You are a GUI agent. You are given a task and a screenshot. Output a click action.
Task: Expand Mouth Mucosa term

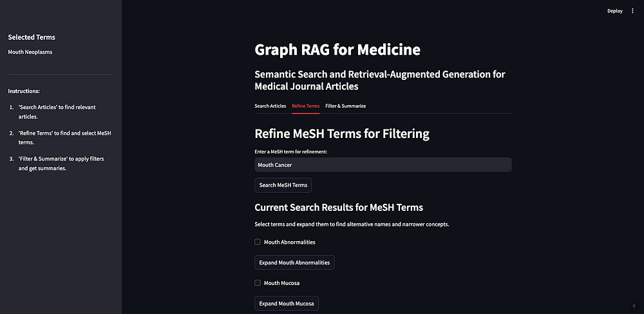coord(287,303)
